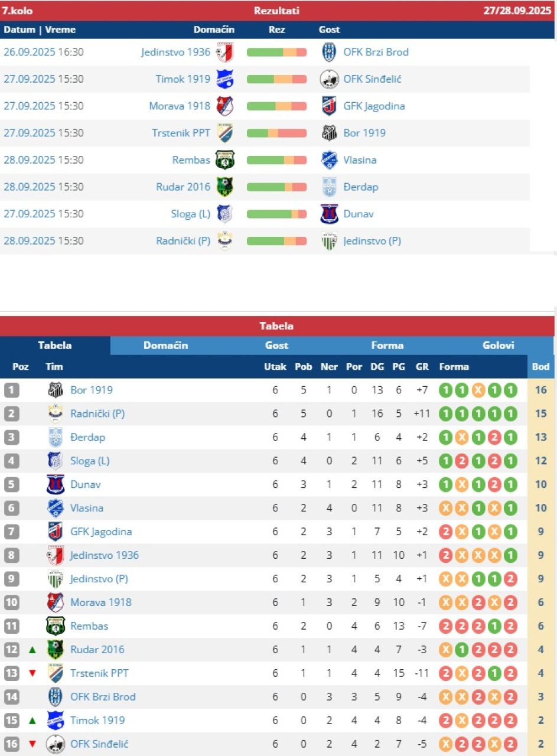Image resolution: width=557 pixels, height=756 pixels.
Task: Click OFK Brzi Brod crest in results
Action: tap(329, 52)
